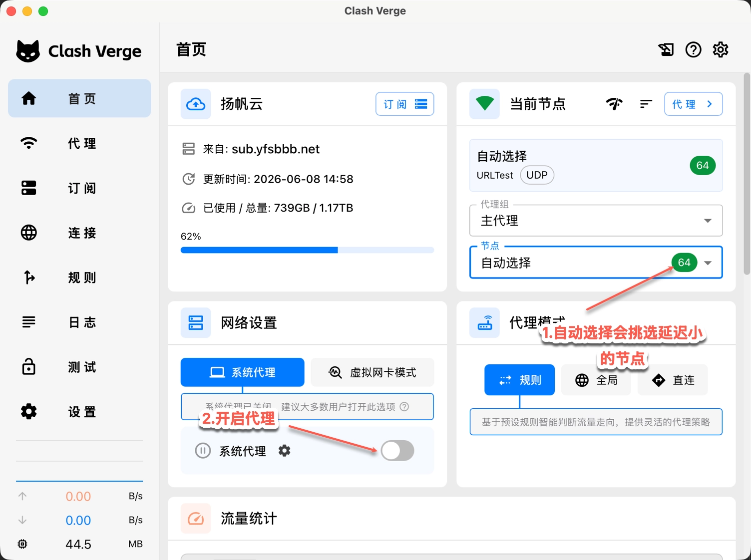Open the 规则 rules page in sidebar

point(79,277)
